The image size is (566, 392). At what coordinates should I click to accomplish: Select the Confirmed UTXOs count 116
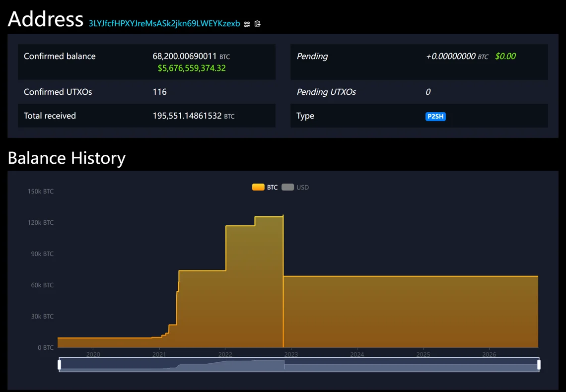coord(159,92)
